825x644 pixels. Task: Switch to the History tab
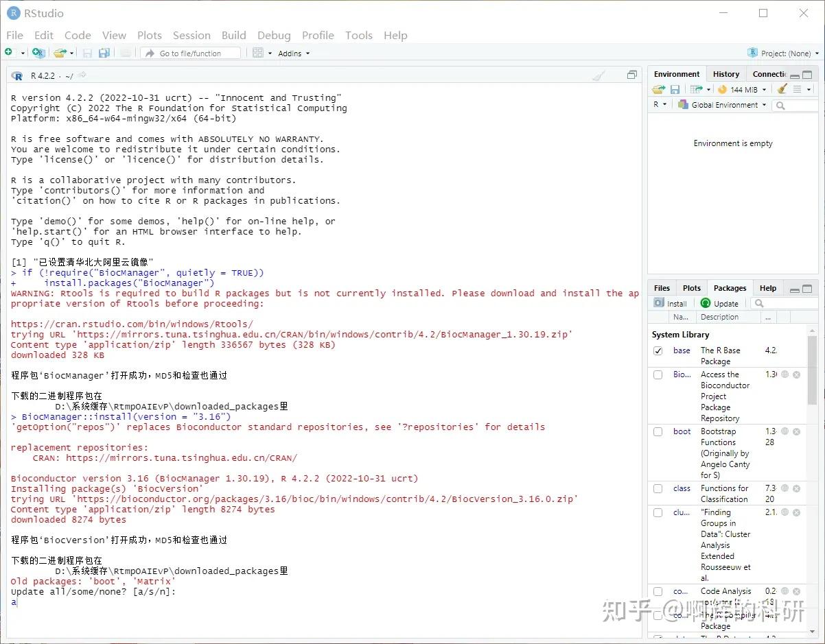coord(726,74)
